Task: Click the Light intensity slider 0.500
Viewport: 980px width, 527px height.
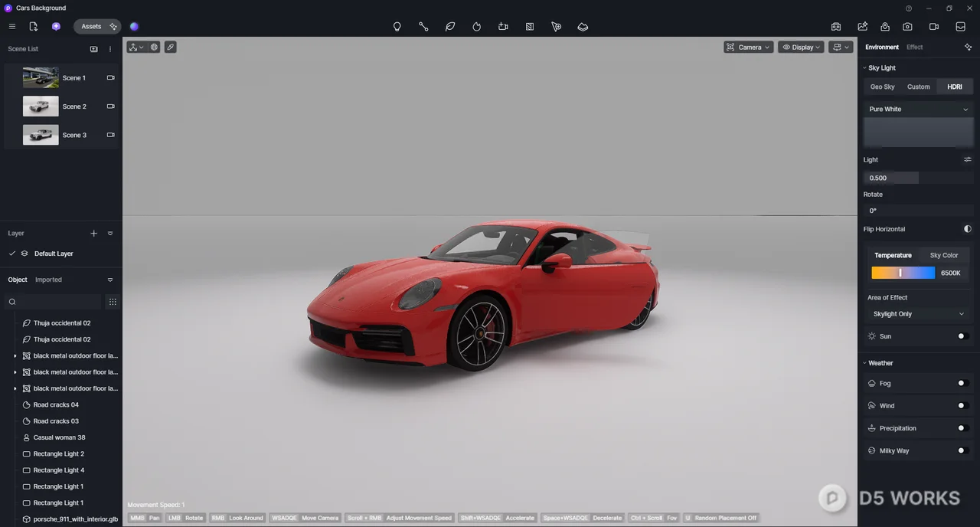Action: click(918, 178)
